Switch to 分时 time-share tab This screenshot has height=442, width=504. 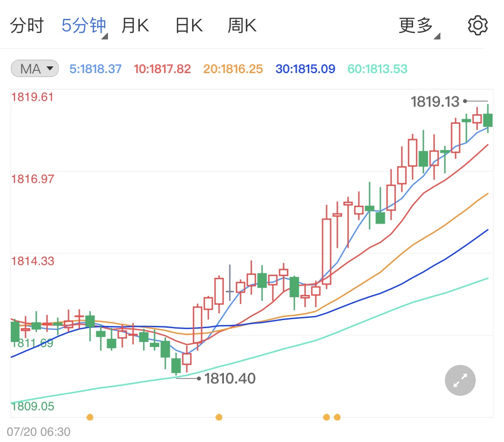[x=27, y=26]
